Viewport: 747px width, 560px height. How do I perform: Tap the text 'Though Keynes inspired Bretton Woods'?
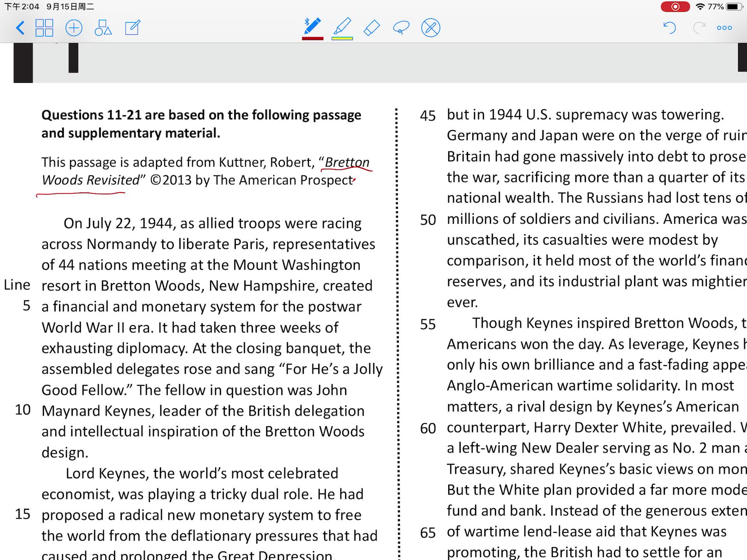click(x=605, y=323)
